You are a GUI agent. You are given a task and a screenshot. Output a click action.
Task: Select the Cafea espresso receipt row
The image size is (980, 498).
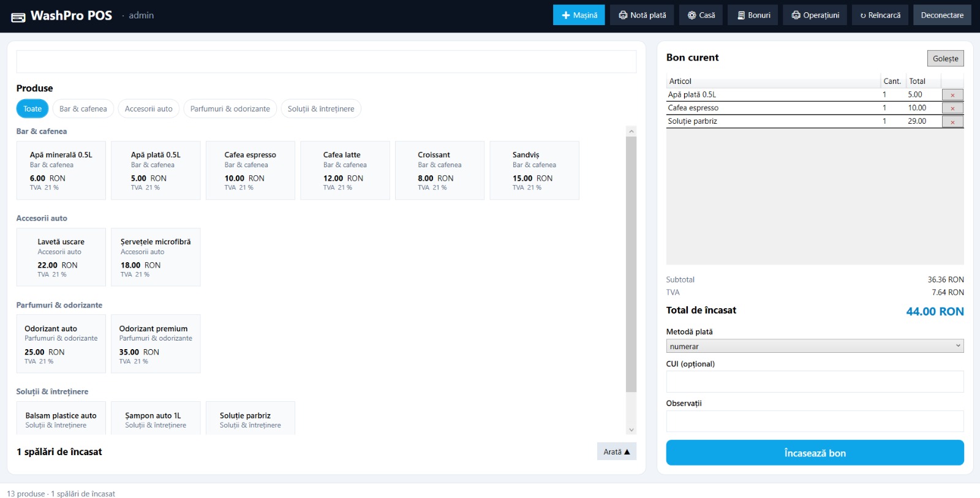(815, 108)
